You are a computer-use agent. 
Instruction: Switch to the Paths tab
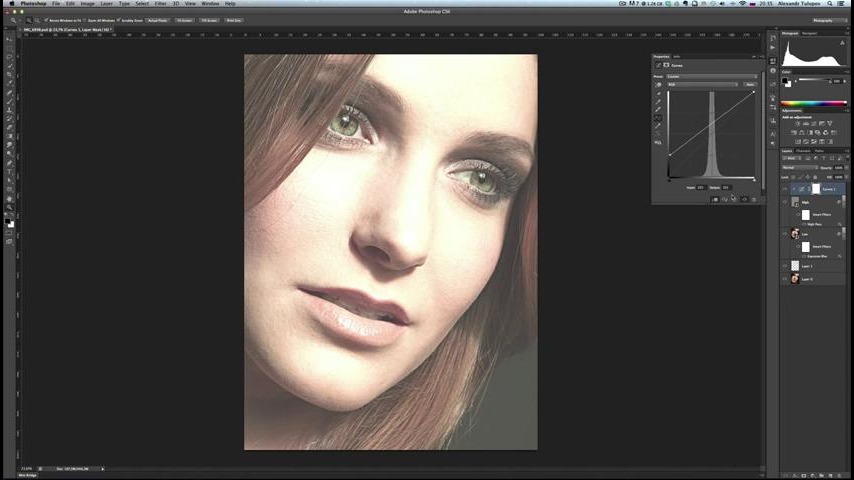819,150
